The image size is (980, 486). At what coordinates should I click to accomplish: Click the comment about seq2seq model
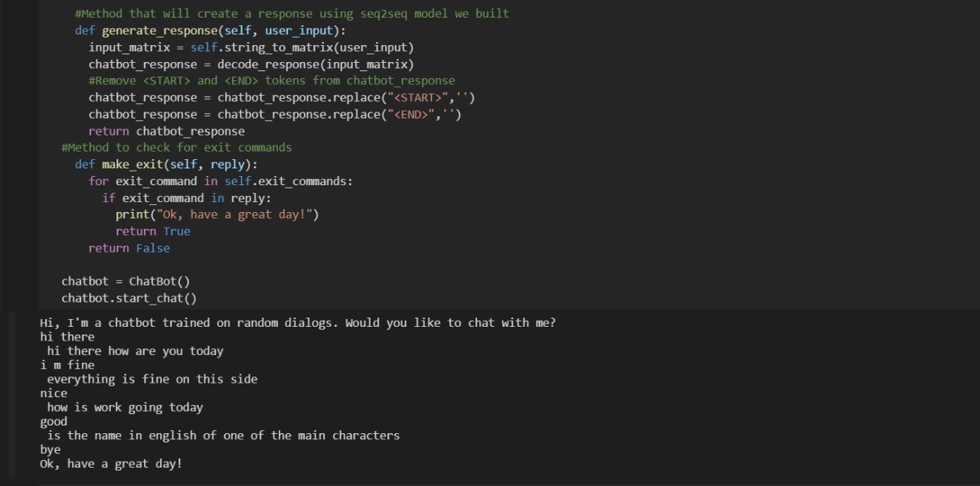point(291,14)
